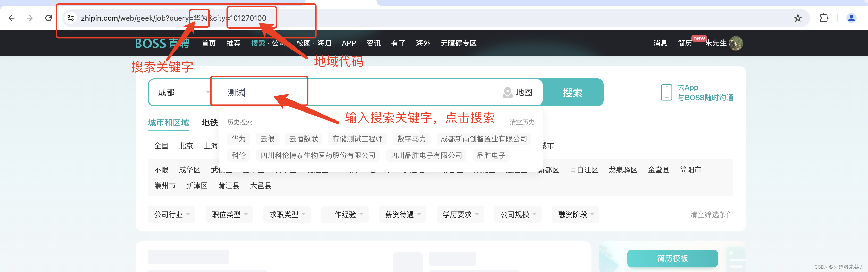Reload the page with refresh icon

[48, 18]
